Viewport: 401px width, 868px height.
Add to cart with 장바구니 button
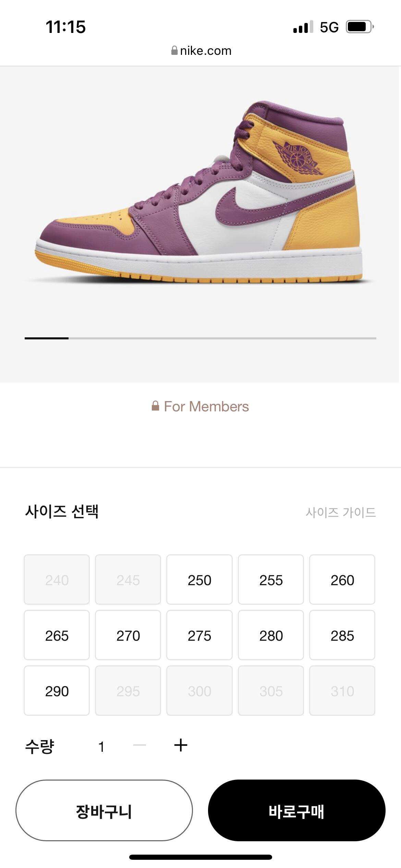tap(104, 810)
